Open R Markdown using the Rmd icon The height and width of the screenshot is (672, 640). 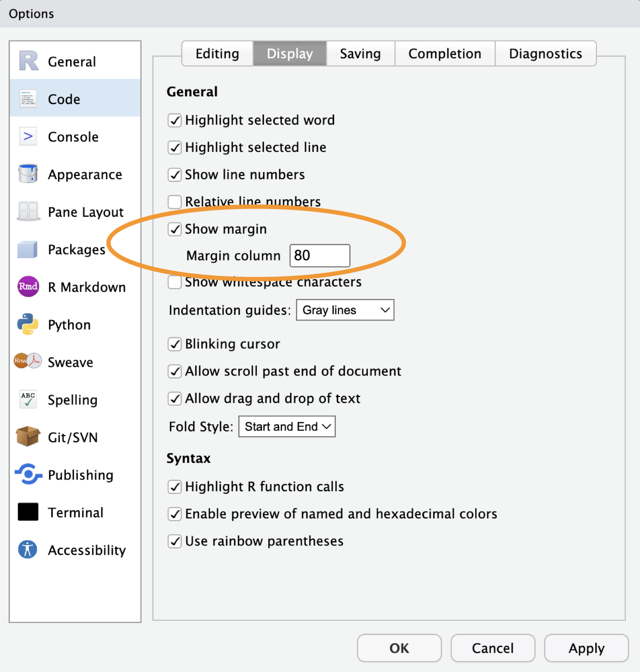point(28,287)
